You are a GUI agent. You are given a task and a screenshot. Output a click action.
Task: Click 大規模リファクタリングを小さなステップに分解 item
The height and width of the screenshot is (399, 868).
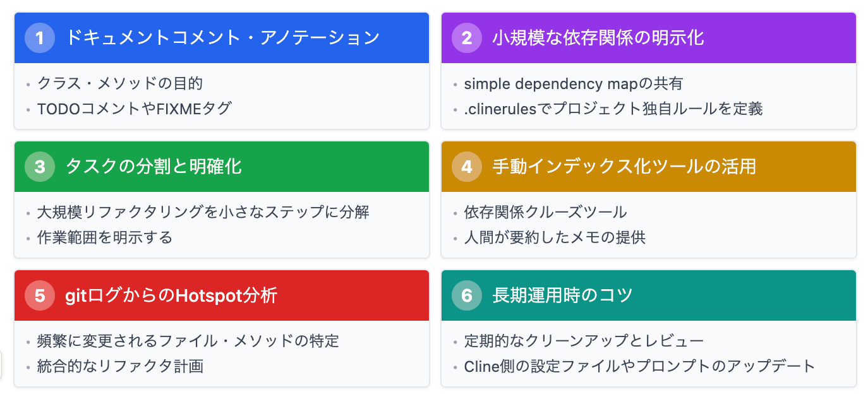203,212
